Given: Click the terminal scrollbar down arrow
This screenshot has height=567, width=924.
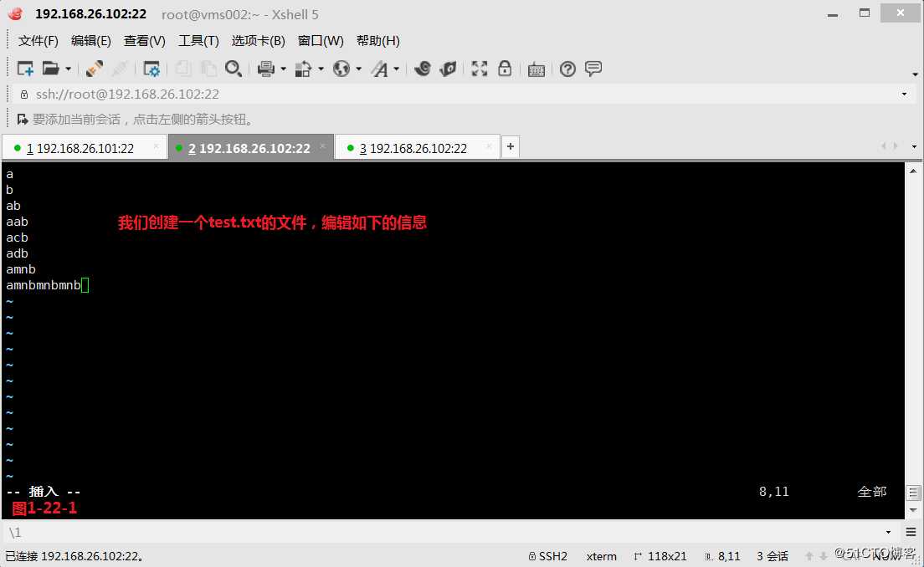Looking at the screenshot, I should pyautogui.click(x=913, y=510).
